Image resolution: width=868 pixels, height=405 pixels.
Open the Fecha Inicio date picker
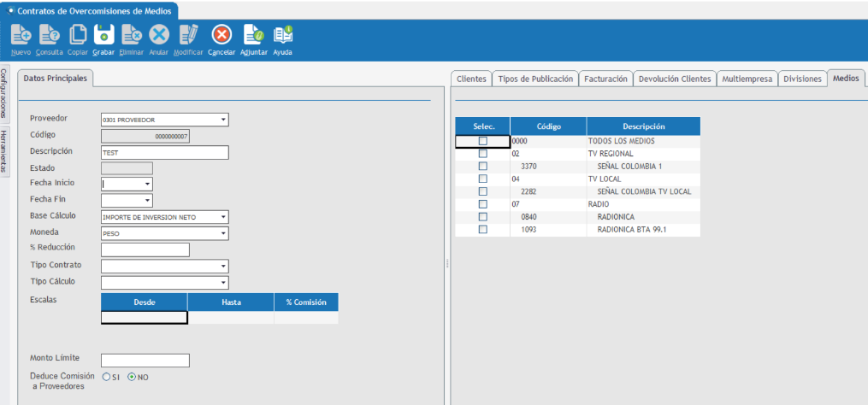click(147, 184)
